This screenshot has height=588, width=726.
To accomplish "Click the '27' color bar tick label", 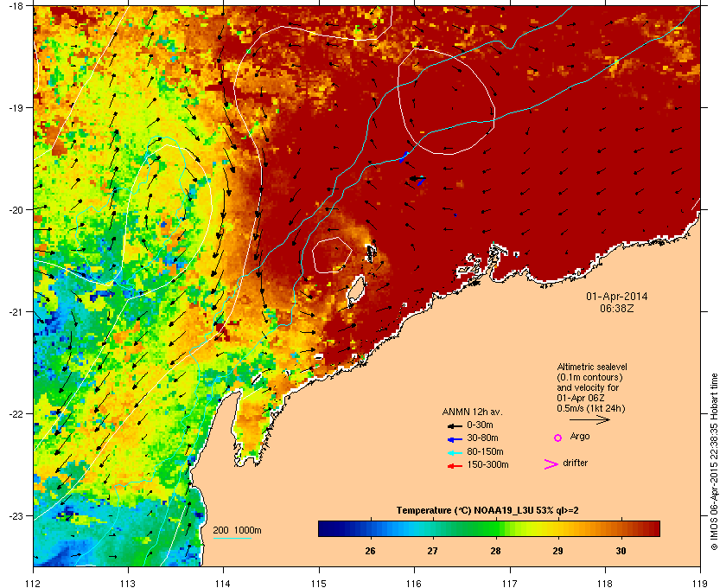I will [432, 551].
